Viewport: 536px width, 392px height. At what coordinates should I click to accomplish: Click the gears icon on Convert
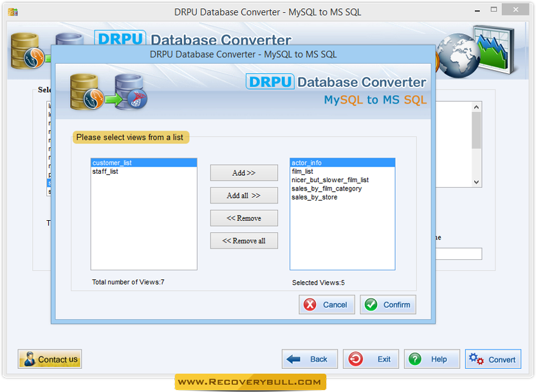(476, 359)
